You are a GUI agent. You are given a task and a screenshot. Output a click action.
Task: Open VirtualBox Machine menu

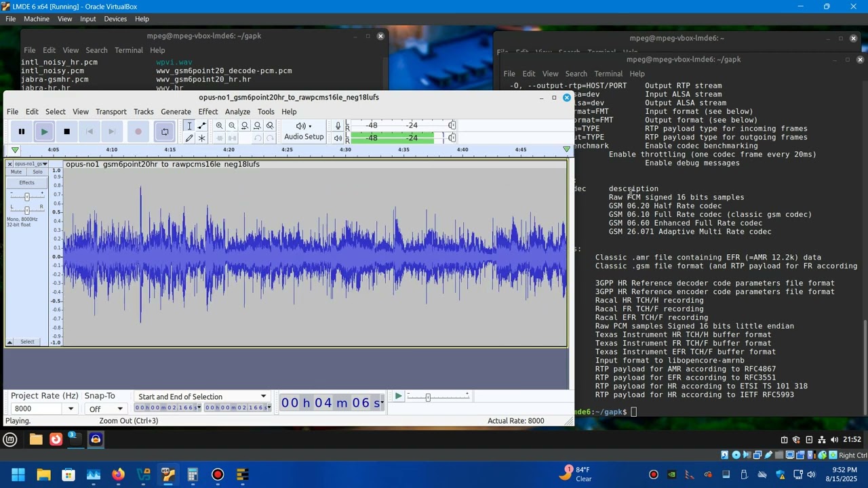(x=37, y=19)
